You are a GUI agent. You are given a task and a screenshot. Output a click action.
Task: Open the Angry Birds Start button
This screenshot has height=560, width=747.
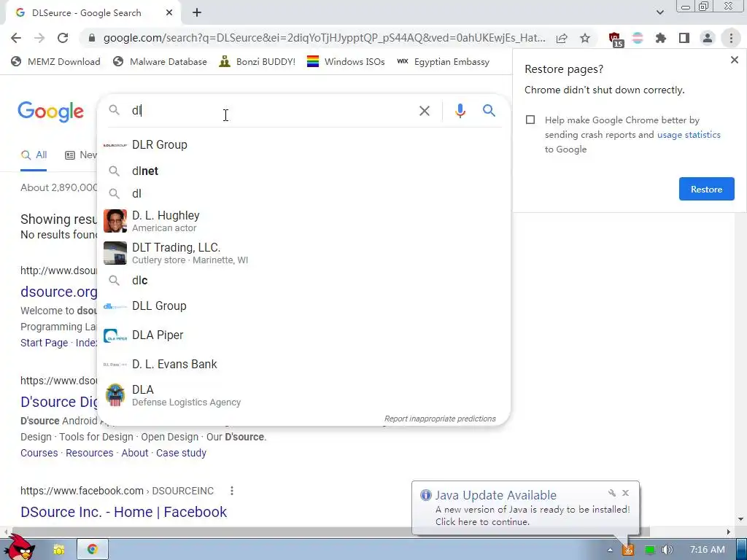19,548
